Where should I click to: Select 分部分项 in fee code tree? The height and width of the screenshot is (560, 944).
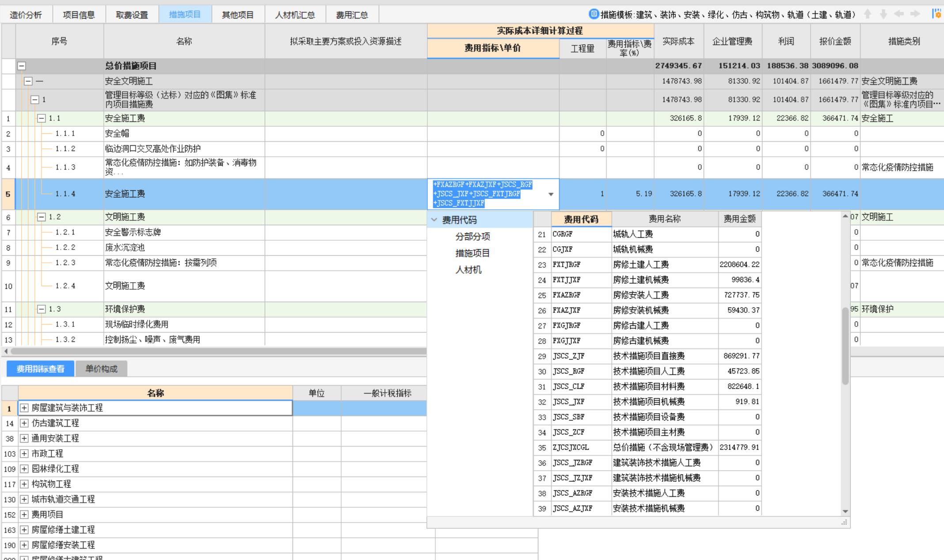click(472, 237)
